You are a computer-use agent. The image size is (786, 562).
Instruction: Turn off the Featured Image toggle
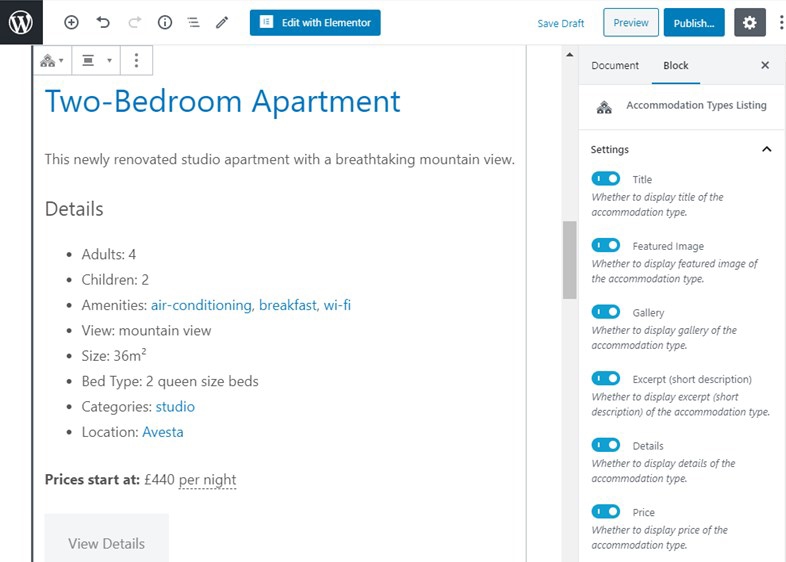pos(606,245)
